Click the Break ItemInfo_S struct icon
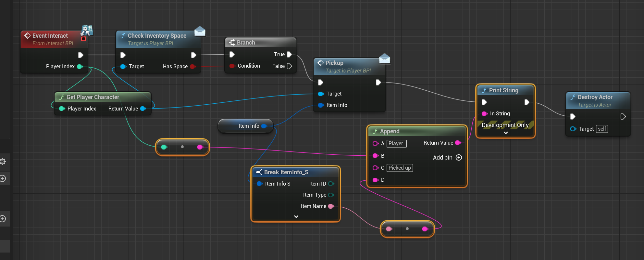The image size is (644, 260). [259, 172]
